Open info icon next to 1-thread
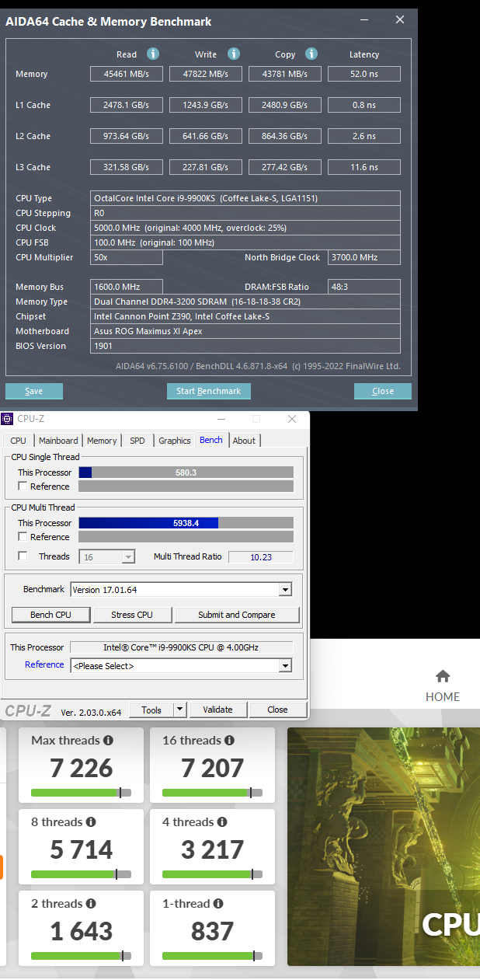The image size is (480, 980). coord(218,904)
